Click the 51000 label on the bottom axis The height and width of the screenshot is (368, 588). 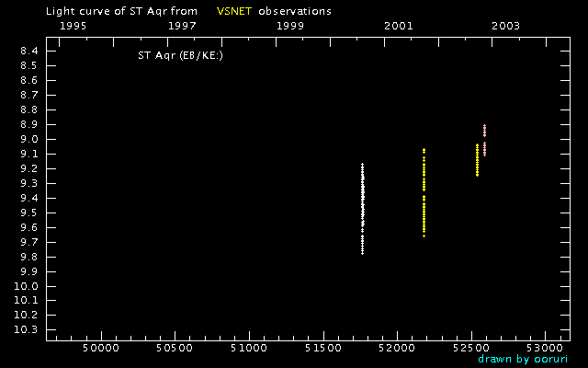(249, 348)
